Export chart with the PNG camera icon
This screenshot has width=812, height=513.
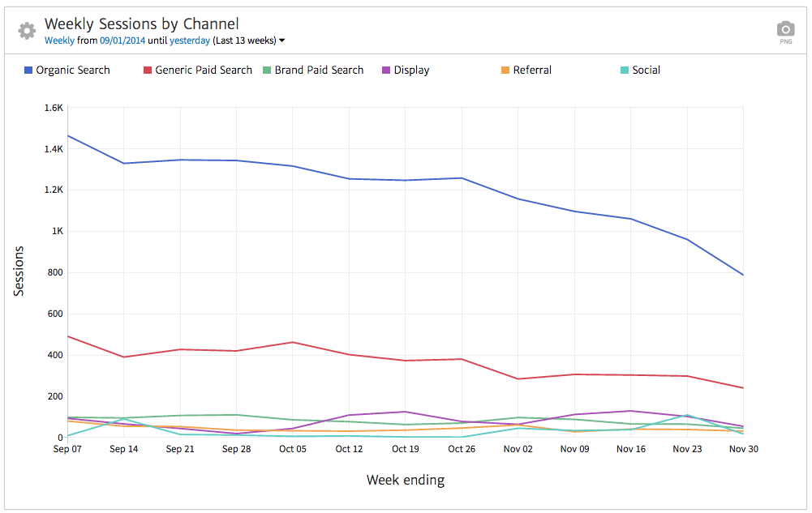pyautogui.click(x=785, y=30)
